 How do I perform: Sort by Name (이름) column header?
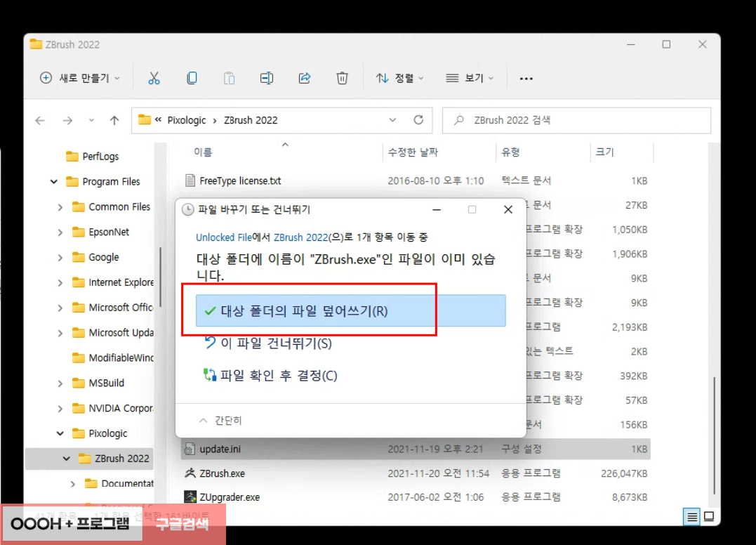tap(203, 152)
